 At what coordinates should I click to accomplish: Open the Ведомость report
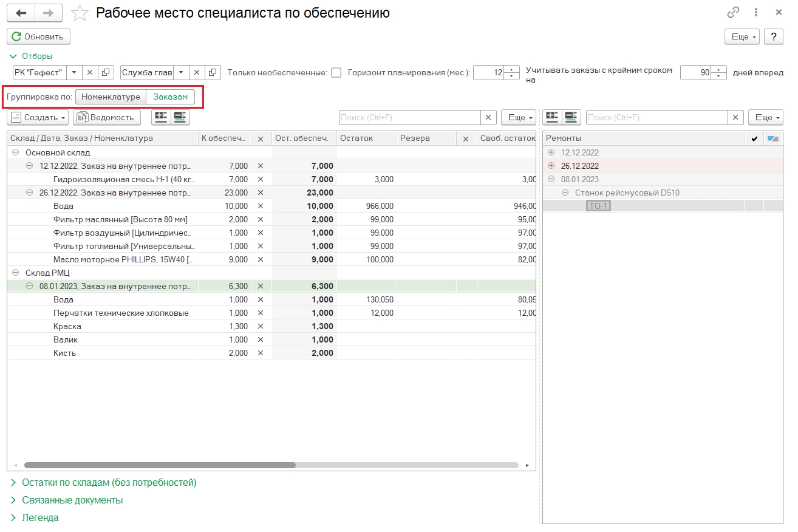[x=106, y=117]
